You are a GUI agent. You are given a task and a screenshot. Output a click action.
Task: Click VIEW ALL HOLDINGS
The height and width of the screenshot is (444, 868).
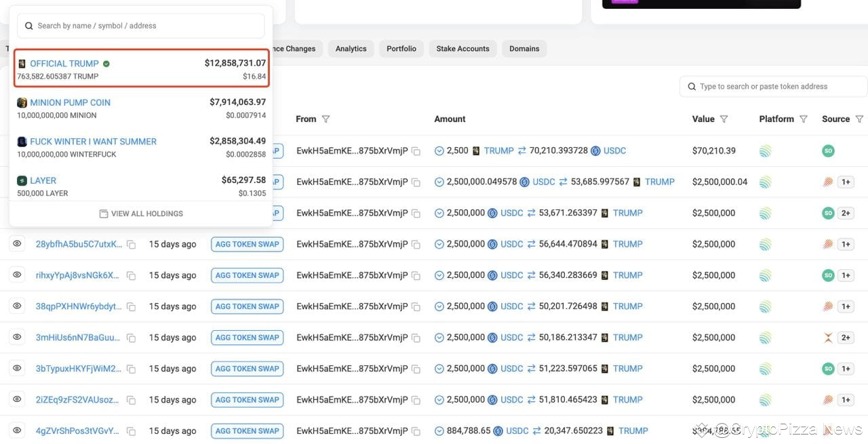tap(141, 214)
